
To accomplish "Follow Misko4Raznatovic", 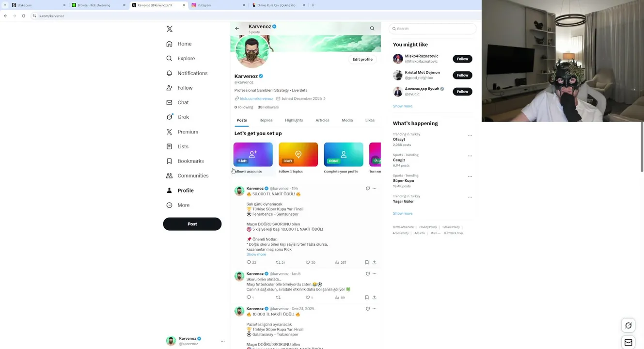I will point(462,59).
